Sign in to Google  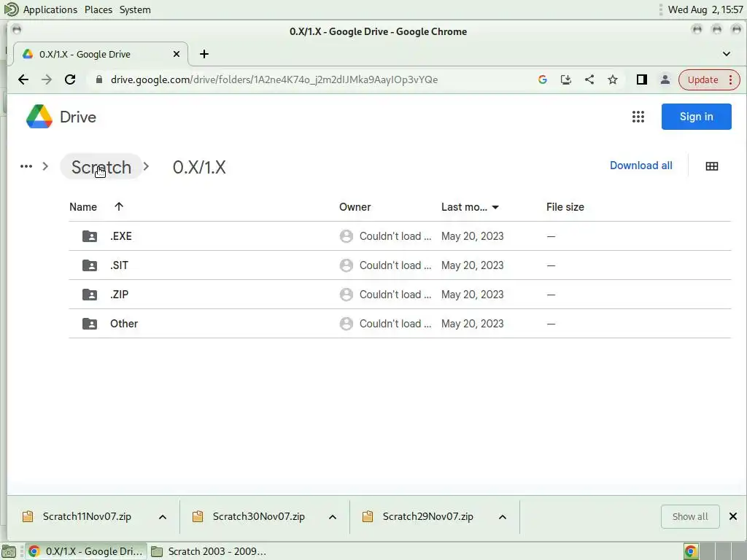(696, 117)
